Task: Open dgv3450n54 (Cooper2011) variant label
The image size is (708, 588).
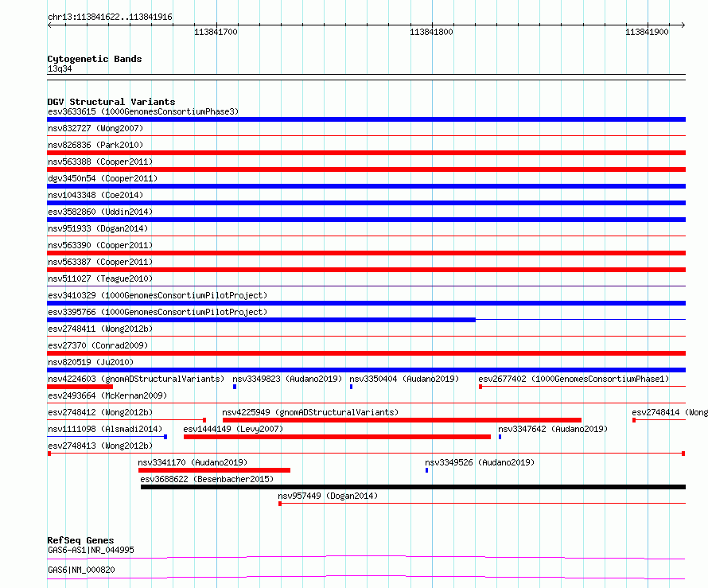Action: coord(103,178)
